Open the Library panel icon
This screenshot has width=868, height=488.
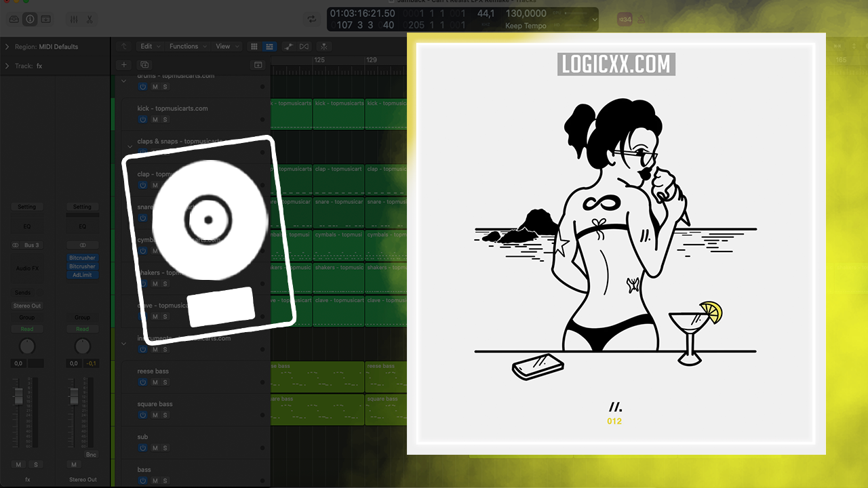[14, 19]
